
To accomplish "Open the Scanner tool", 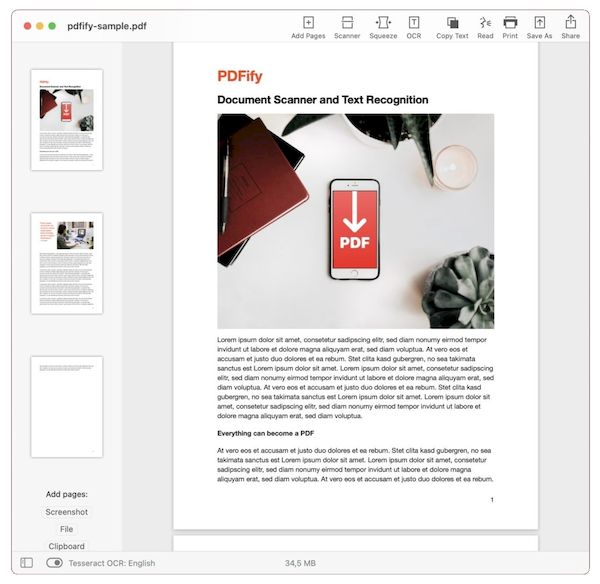I will click(347, 23).
